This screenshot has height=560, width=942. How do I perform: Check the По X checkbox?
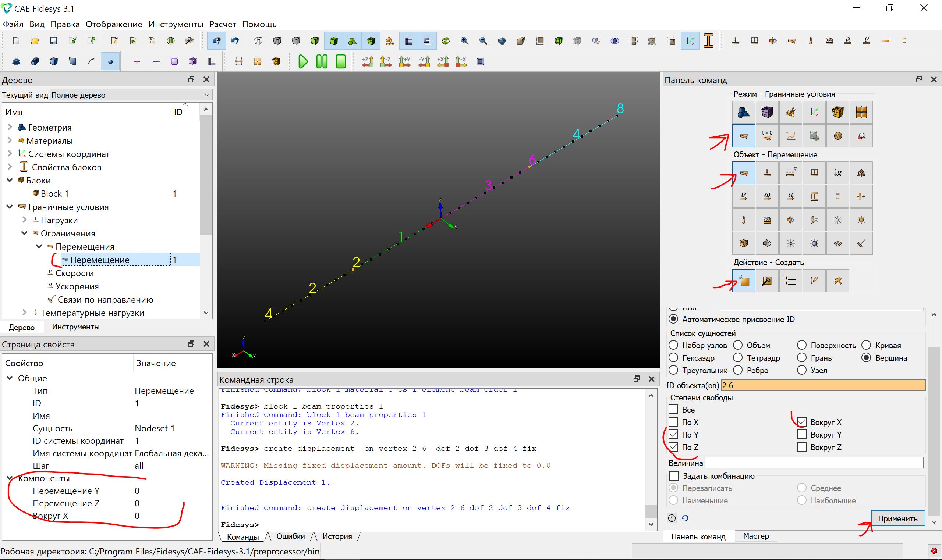[x=673, y=422]
